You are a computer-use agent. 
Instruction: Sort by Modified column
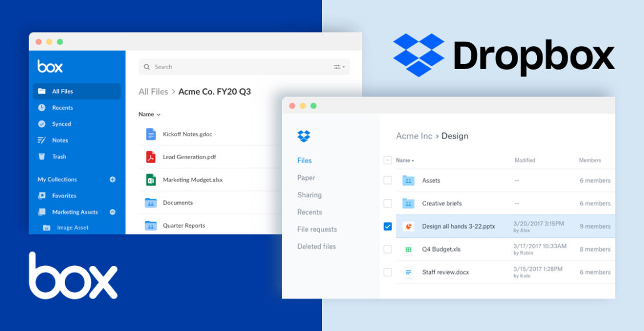[525, 160]
